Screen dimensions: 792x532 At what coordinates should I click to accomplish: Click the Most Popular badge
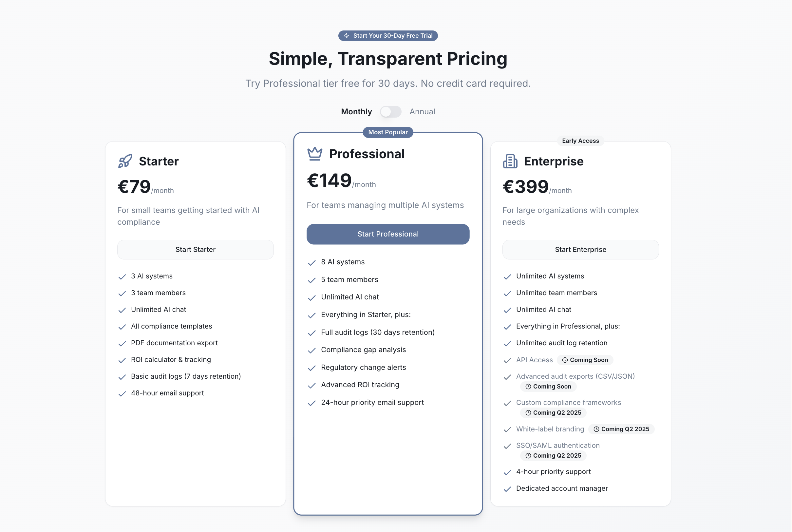coord(388,132)
